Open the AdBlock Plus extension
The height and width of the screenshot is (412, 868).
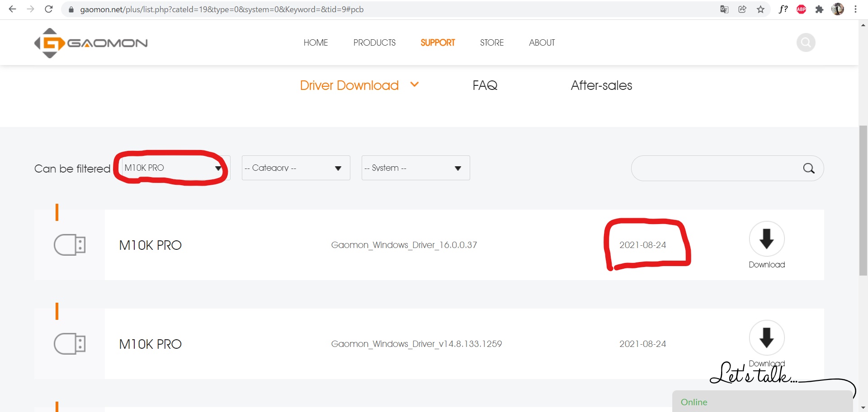[x=801, y=9]
